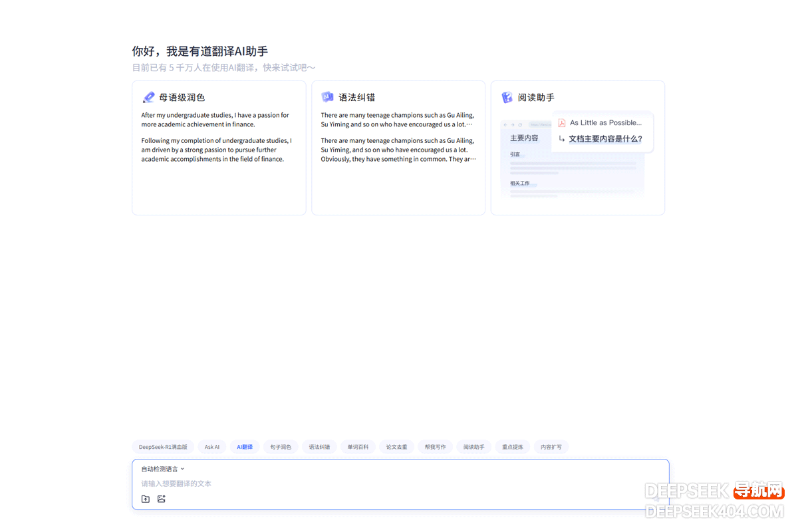Open the 帮我写作 tab

click(x=435, y=447)
